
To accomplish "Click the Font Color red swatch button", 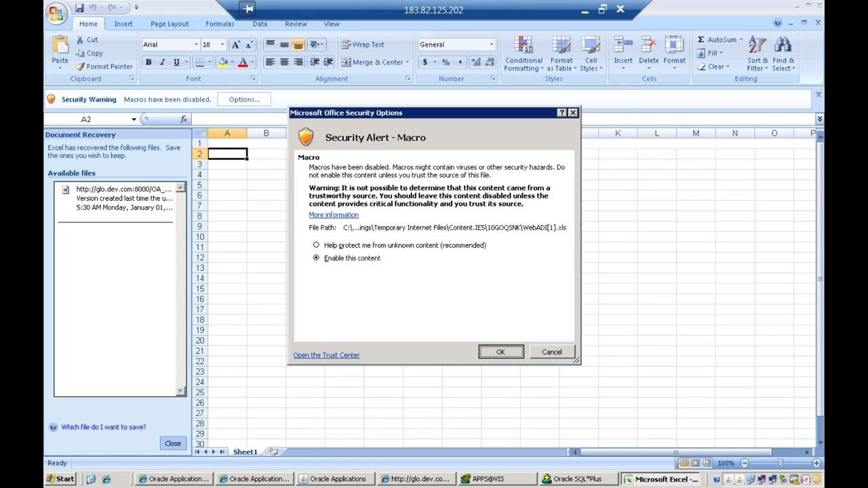I will 242,62.
